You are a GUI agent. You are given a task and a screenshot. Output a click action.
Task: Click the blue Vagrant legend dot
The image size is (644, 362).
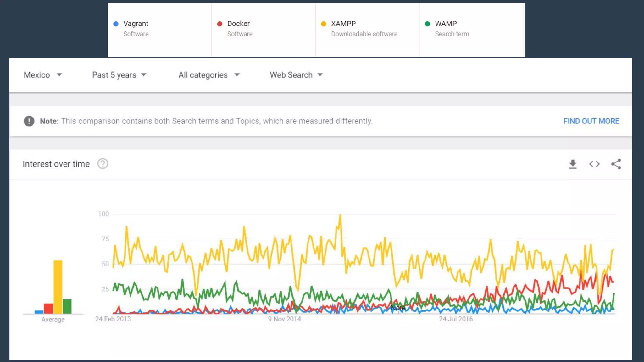[x=116, y=24]
